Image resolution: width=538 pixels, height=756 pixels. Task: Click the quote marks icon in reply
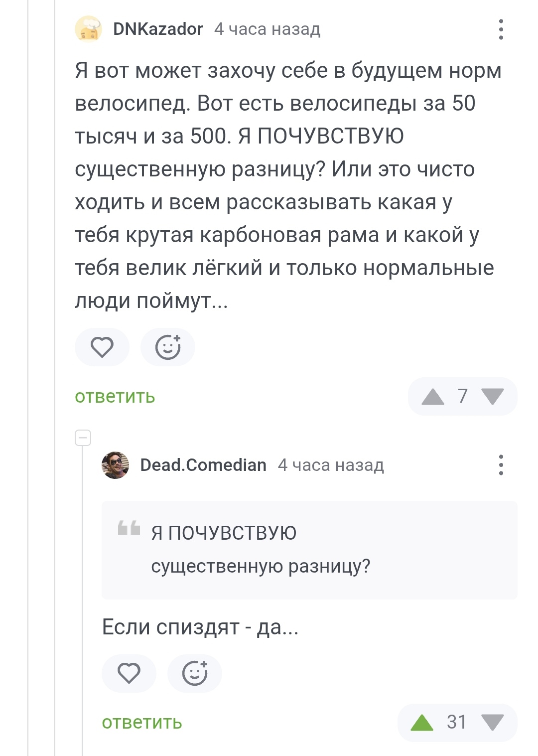pos(129,528)
